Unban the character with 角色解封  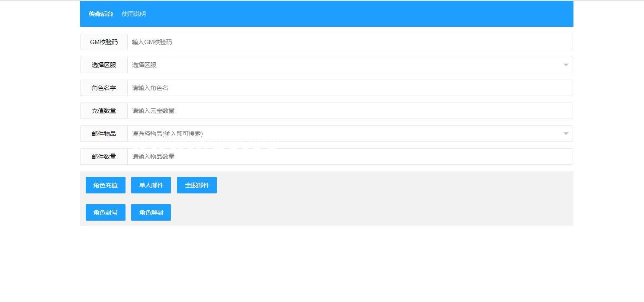pyautogui.click(x=151, y=212)
